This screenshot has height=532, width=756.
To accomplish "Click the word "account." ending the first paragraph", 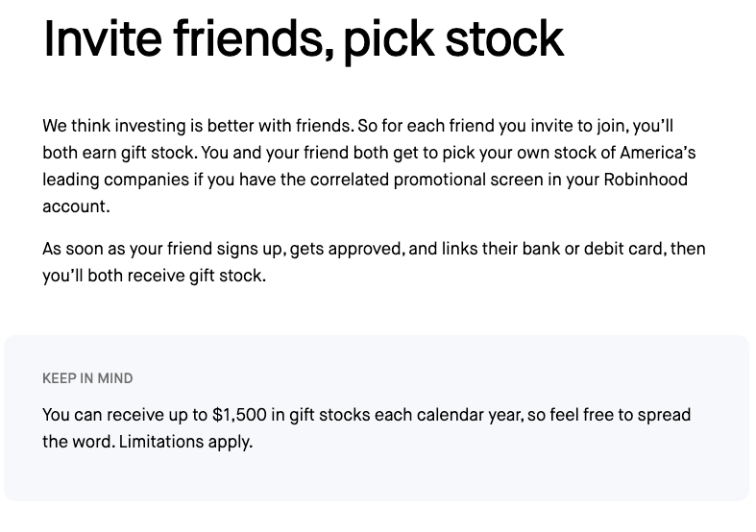I will coord(75,206).
